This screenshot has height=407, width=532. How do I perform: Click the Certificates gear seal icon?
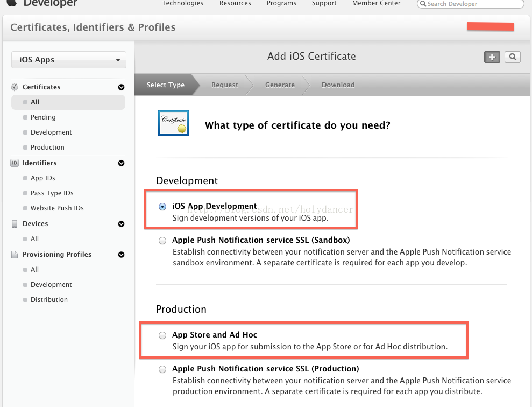15,87
